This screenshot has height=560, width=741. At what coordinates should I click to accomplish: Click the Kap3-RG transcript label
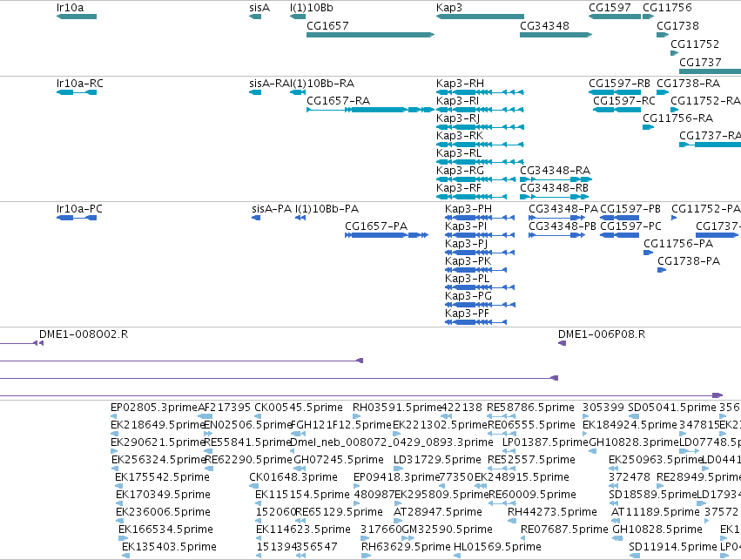tap(460, 170)
